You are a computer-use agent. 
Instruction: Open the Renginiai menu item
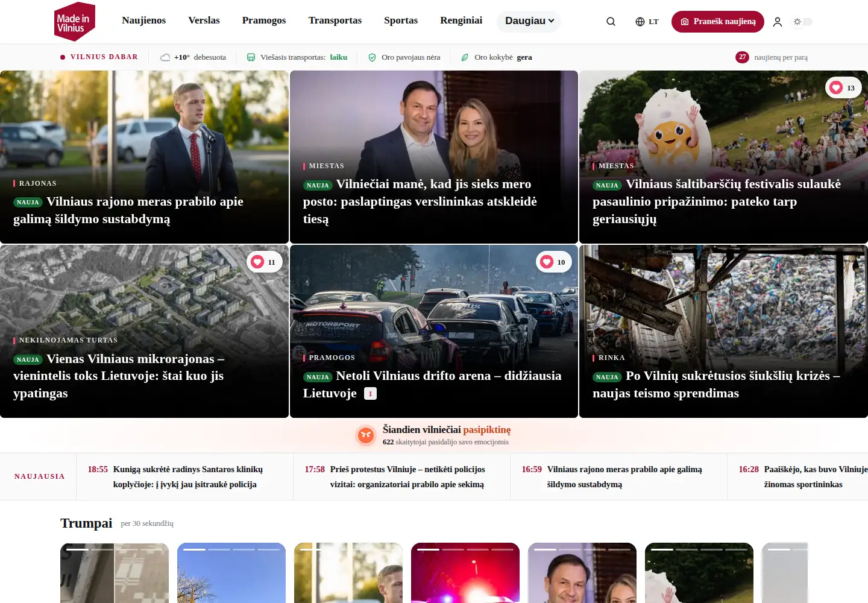click(461, 21)
